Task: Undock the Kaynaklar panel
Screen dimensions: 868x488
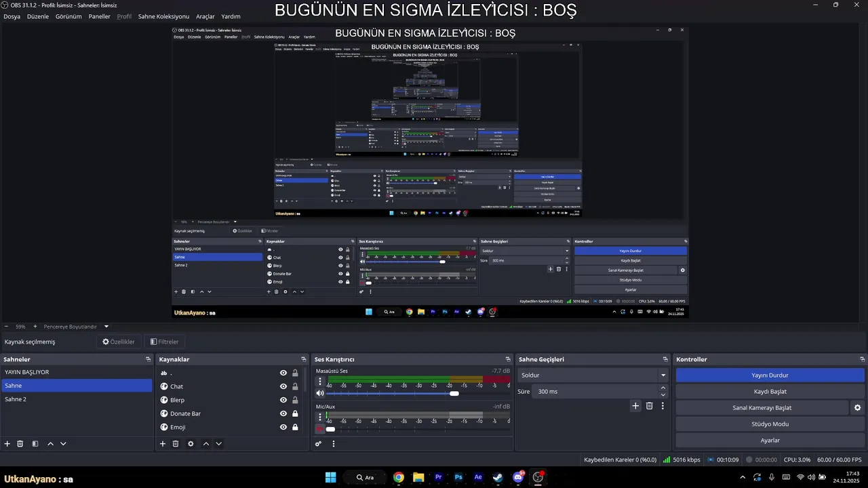Action: (x=304, y=359)
